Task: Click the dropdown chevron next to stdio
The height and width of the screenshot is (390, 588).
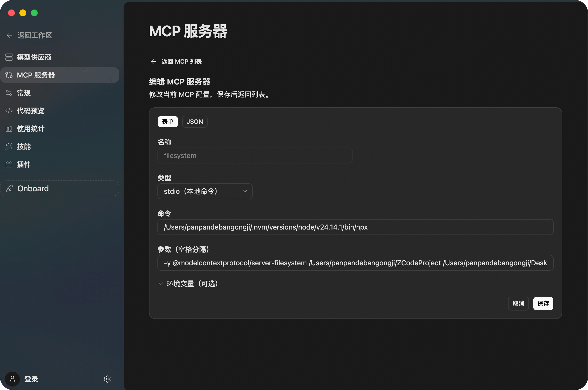Action: [245, 191]
